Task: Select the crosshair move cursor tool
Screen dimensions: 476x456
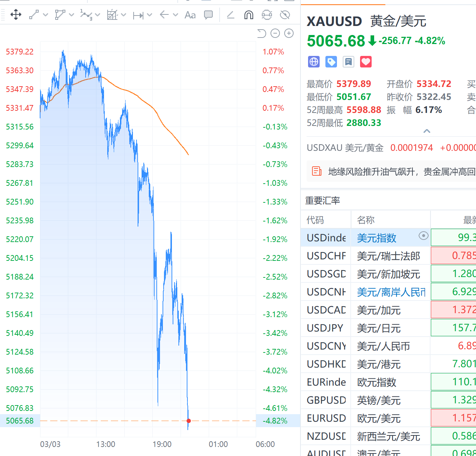Action: (x=16, y=15)
